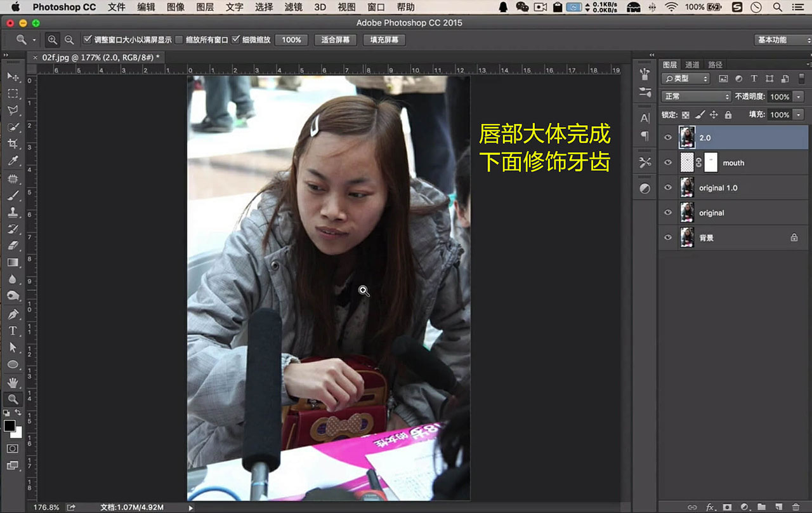Hide the original 1.0 layer
The width and height of the screenshot is (812, 513).
667,187
